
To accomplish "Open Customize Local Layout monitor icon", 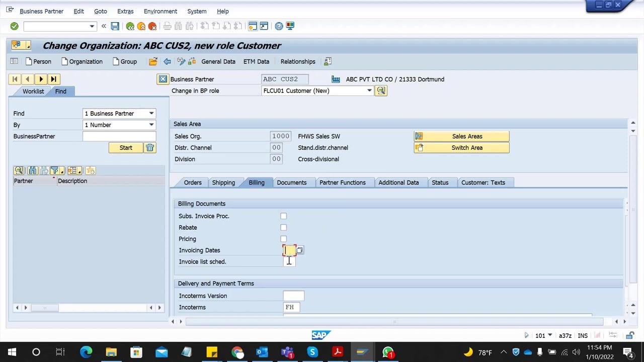I will click(x=290, y=26).
